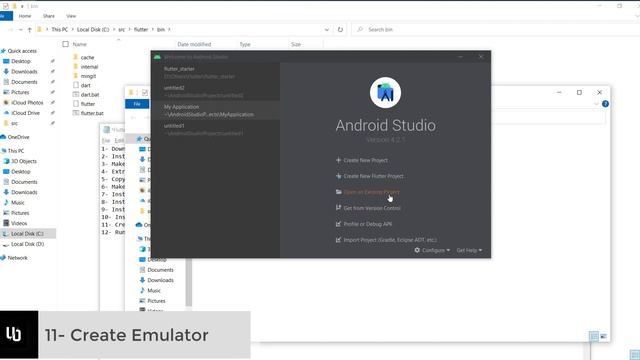Screen dimensions: 640x360
Task: Switch to details view in second Explorer
Action: point(594,336)
